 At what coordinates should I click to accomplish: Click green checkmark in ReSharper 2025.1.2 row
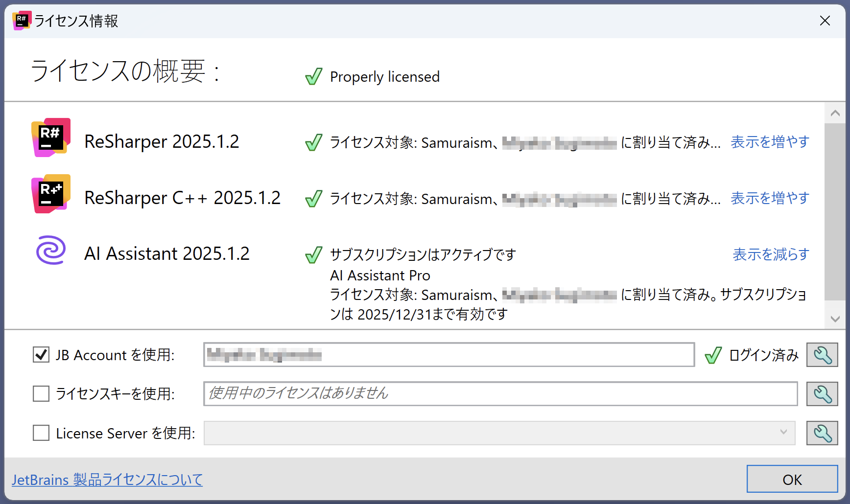[x=313, y=142]
